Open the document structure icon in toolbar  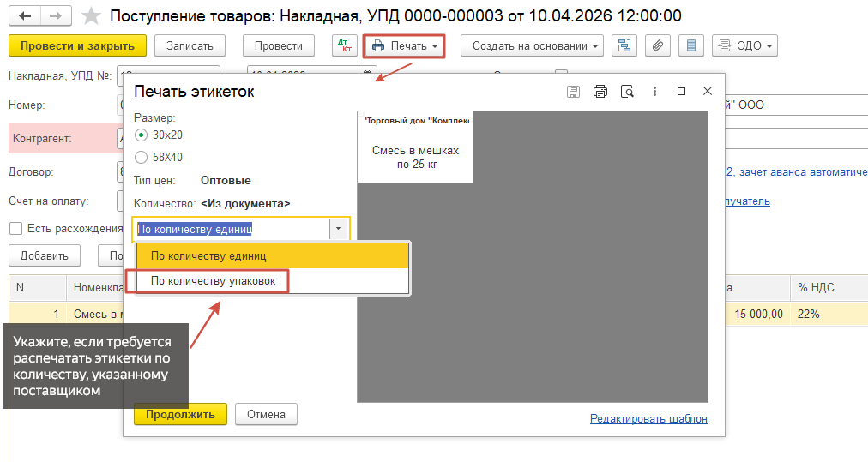(x=624, y=46)
